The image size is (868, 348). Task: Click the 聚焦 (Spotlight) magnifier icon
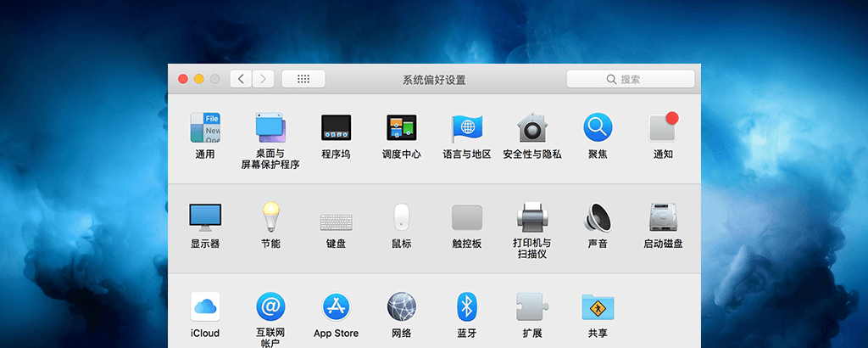[598, 128]
